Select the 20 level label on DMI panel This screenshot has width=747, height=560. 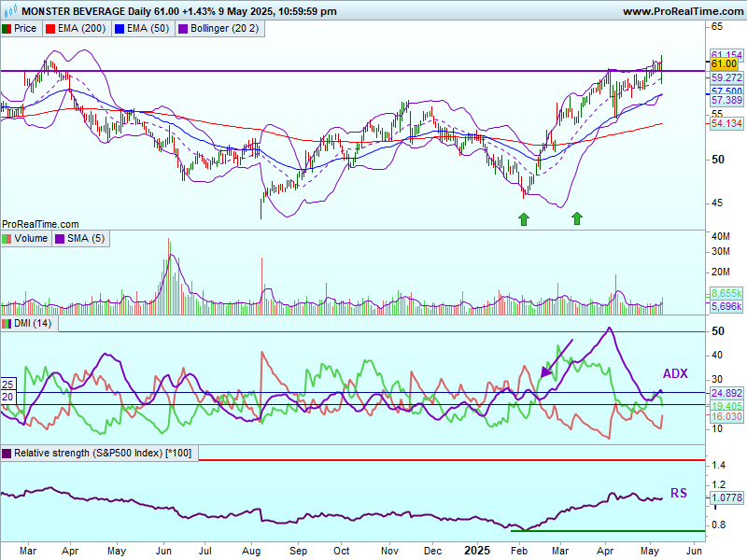coord(7,398)
